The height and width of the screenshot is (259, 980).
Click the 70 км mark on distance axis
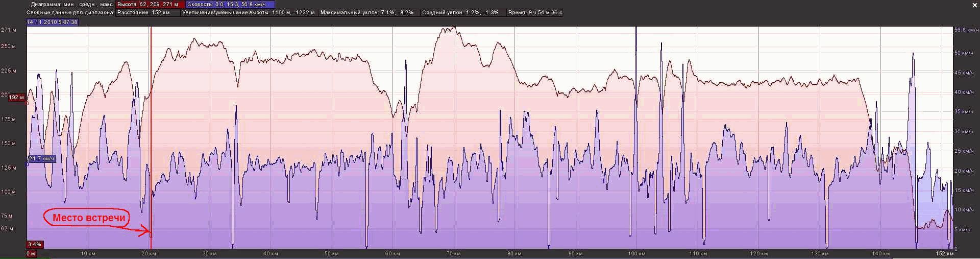pyautogui.click(x=454, y=254)
